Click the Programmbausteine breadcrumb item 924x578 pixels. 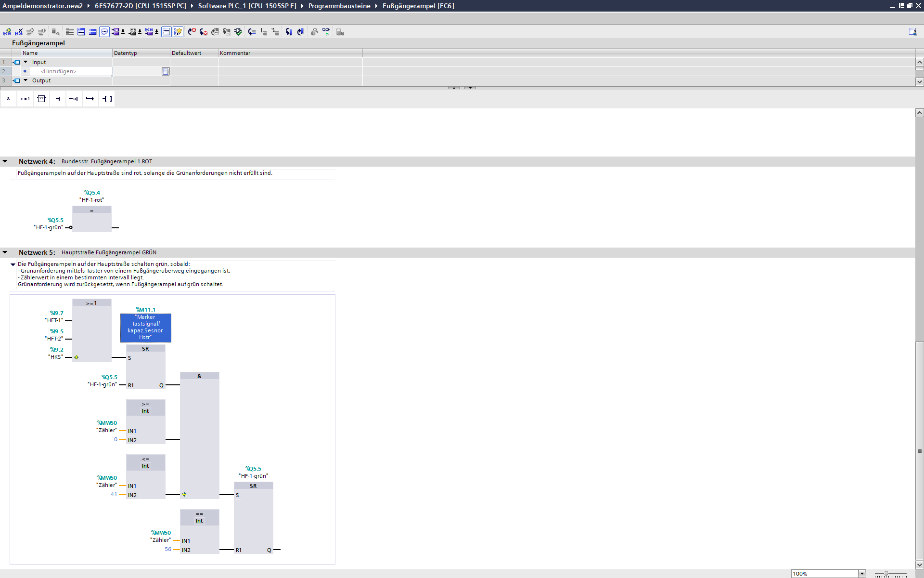tap(339, 6)
